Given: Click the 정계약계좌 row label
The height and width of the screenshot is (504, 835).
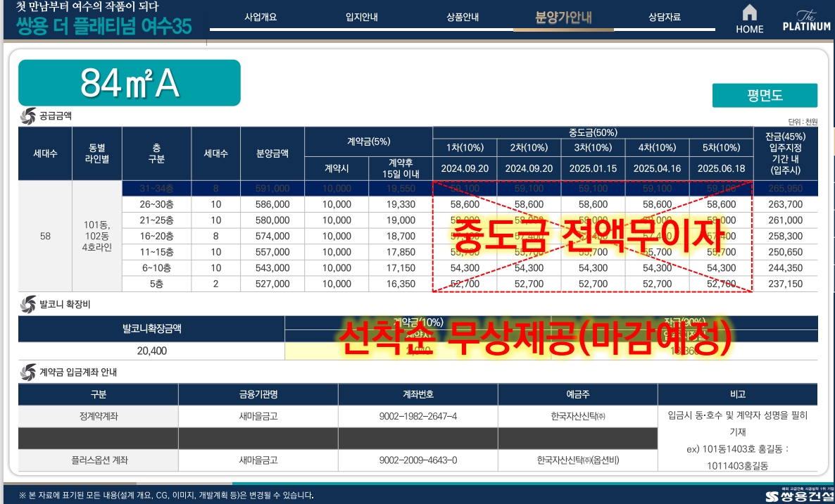Looking at the screenshot, I should click(99, 417).
